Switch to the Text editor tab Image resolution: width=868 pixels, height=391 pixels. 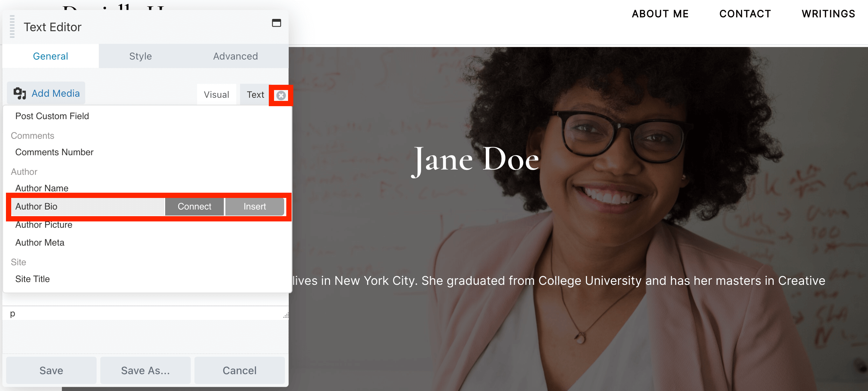[x=255, y=95]
